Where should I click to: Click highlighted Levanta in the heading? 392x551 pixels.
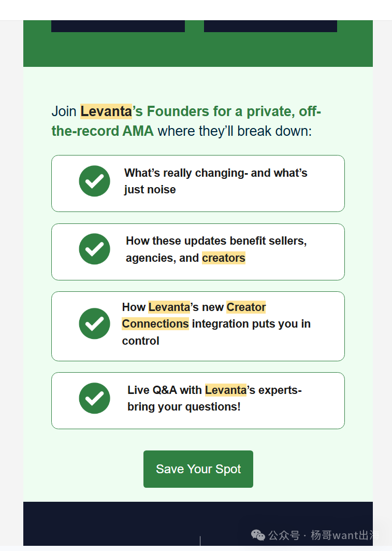pyautogui.click(x=106, y=111)
